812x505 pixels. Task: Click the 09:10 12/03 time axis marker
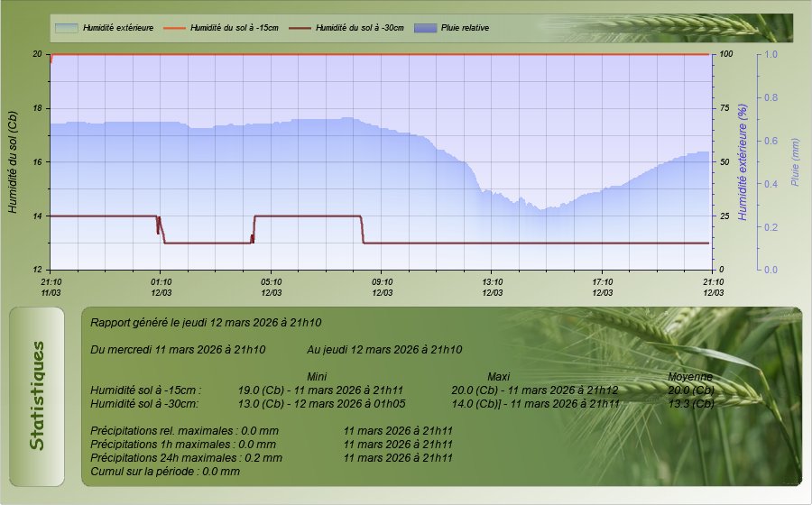point(382,287)
